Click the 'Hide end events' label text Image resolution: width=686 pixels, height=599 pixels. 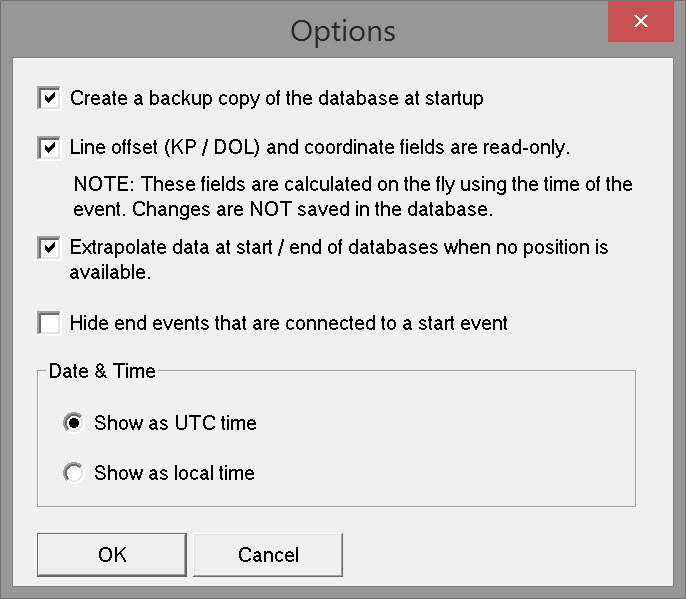point(288,323)
